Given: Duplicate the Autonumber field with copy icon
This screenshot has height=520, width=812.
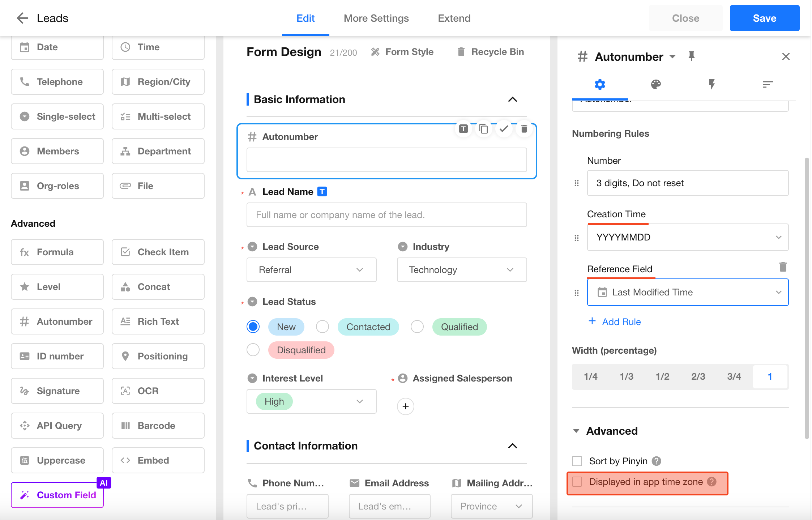Looking at the screenshot, I should tap(483, 129).
